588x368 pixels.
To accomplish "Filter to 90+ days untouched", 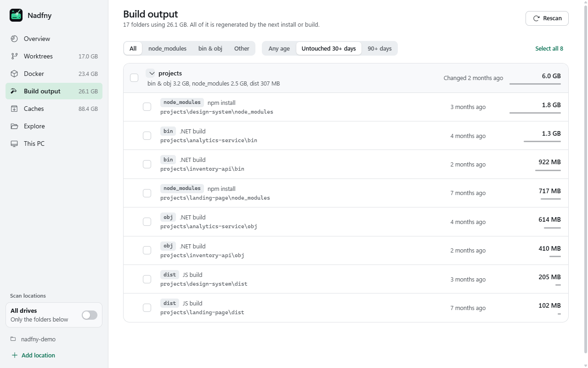I will tap(379, 48).
